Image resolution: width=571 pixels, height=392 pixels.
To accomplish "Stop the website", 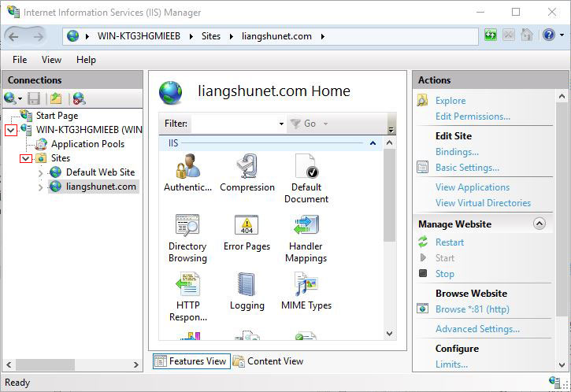I will point(445,274).
